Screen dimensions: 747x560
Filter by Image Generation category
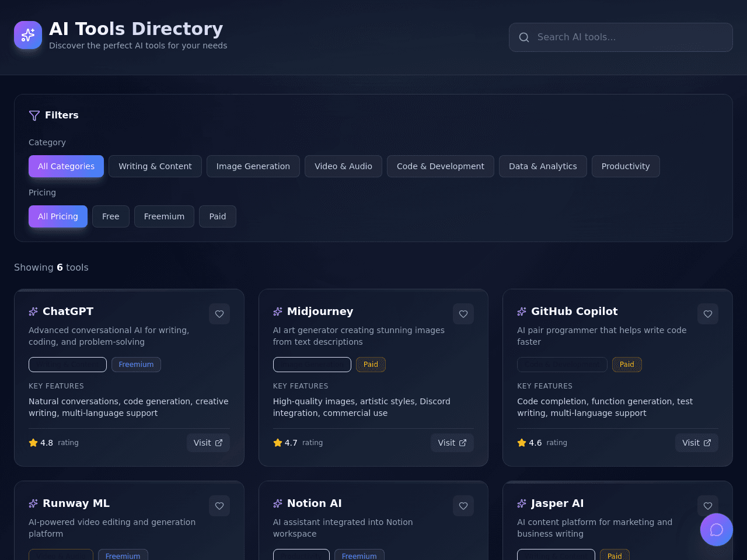253,166
